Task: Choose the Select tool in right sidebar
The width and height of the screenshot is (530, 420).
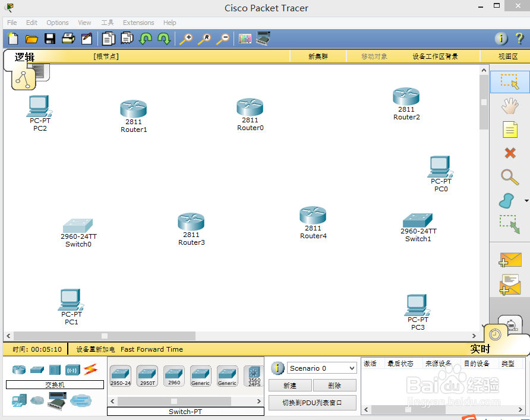Action: 509,82
